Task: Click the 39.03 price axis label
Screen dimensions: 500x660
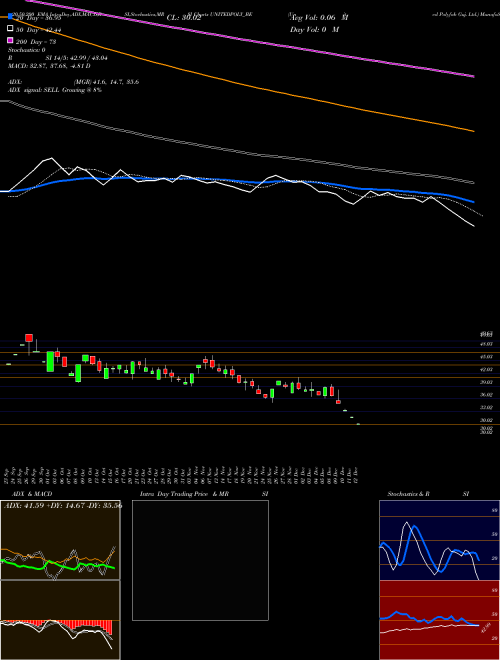Action: tap(487, 382)
